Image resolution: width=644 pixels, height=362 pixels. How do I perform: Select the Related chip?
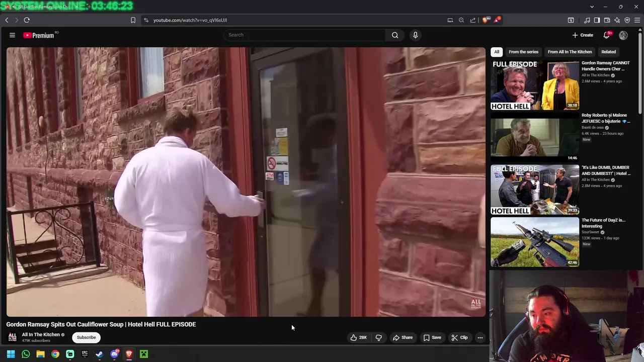(x=608, y=52)
